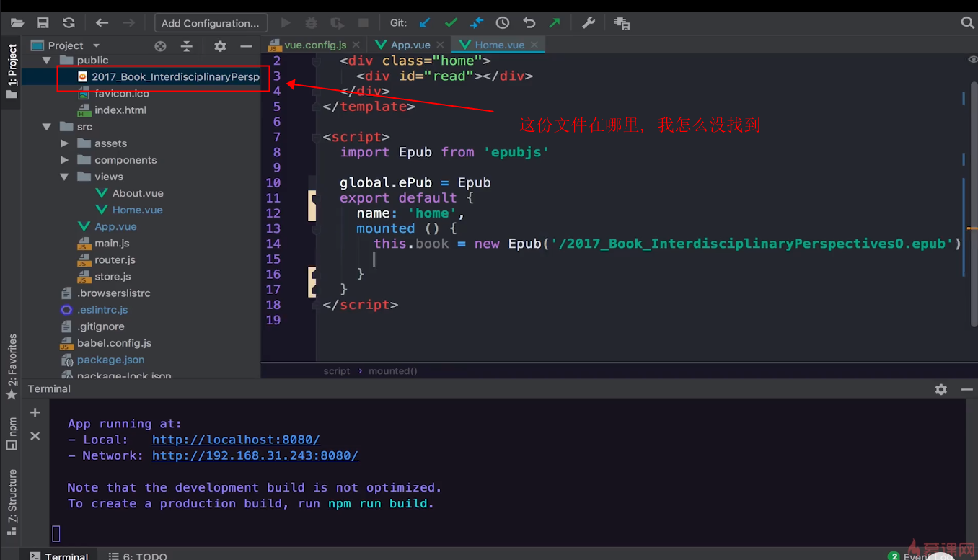The image size is (978, 560).
Task: Open Project panel gear options
Action: 220,46
